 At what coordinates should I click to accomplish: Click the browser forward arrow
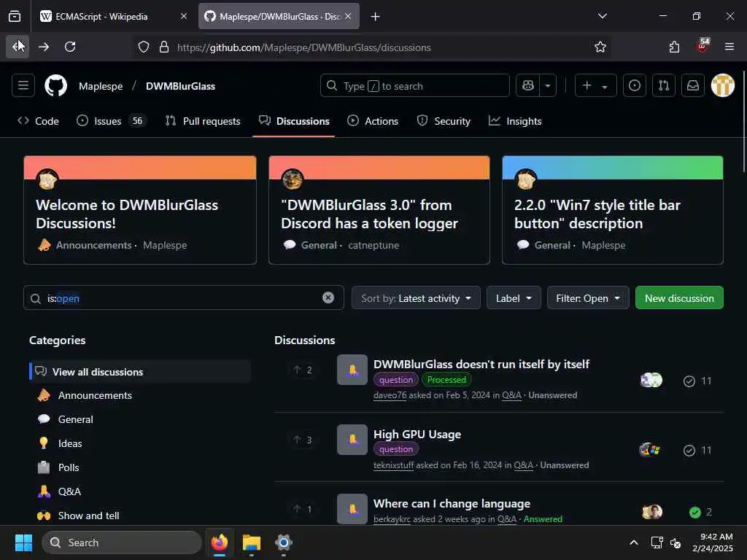pyautogui.click(x=44, y=47)
